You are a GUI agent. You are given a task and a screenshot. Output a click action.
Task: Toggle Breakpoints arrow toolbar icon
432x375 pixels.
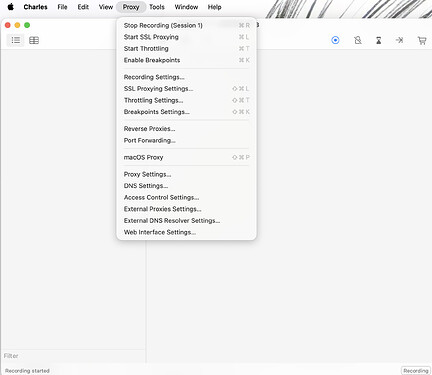[399, 40]
